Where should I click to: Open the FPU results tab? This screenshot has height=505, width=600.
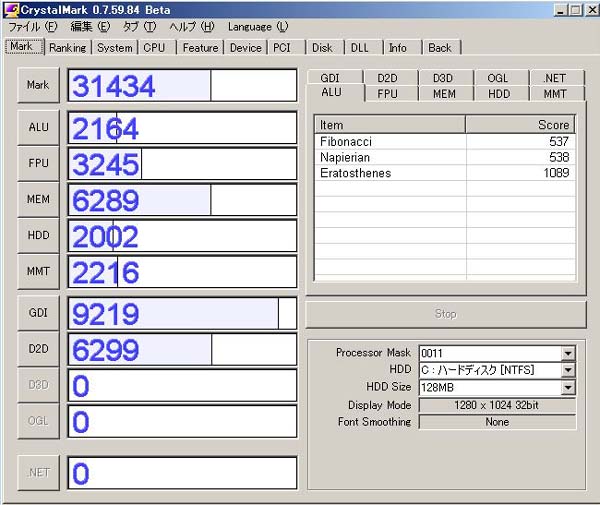point(391,94)
